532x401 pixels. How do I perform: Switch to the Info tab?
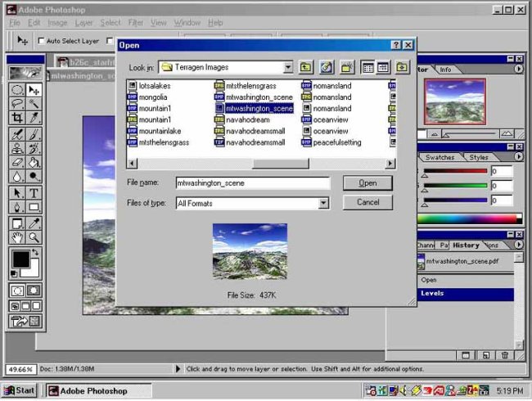[446, 70]
